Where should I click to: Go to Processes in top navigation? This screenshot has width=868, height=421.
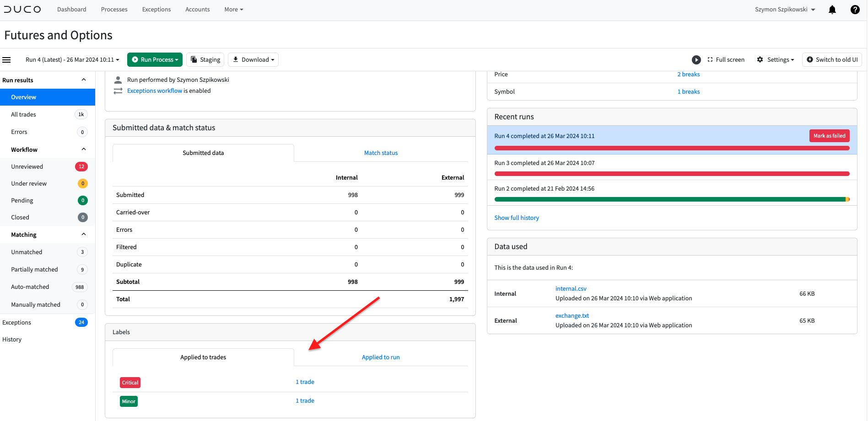pos(114,10)
